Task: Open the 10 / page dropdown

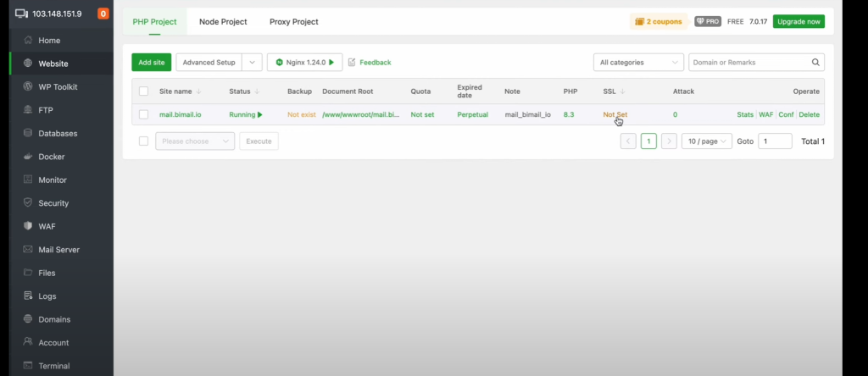Action: pos(707,141)
